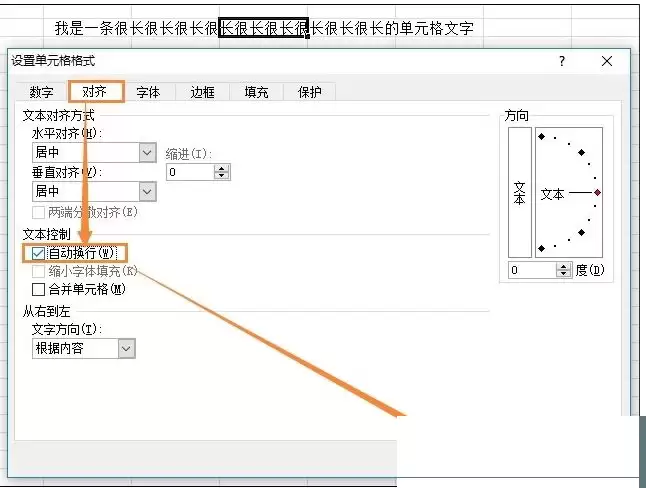The width and height of the screenshot is (646, 488).
Task: Open the 字体 tab
Action: click(148, 92)
